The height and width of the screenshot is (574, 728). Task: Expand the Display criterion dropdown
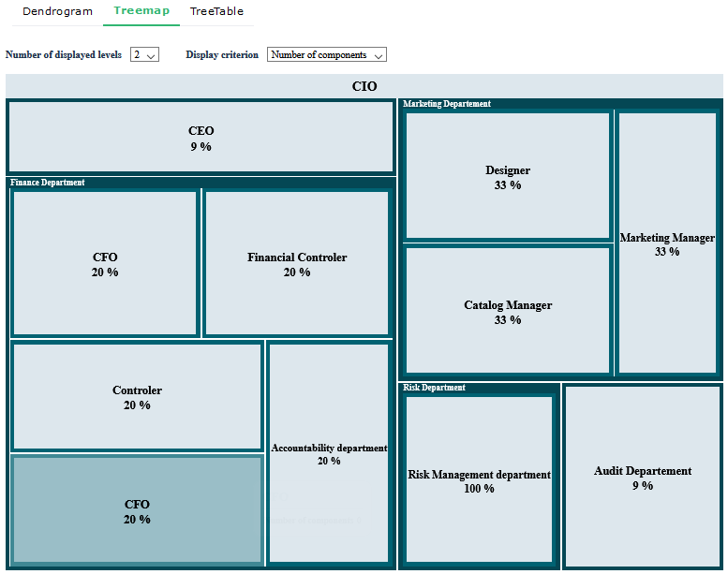[x=326, y=55]
